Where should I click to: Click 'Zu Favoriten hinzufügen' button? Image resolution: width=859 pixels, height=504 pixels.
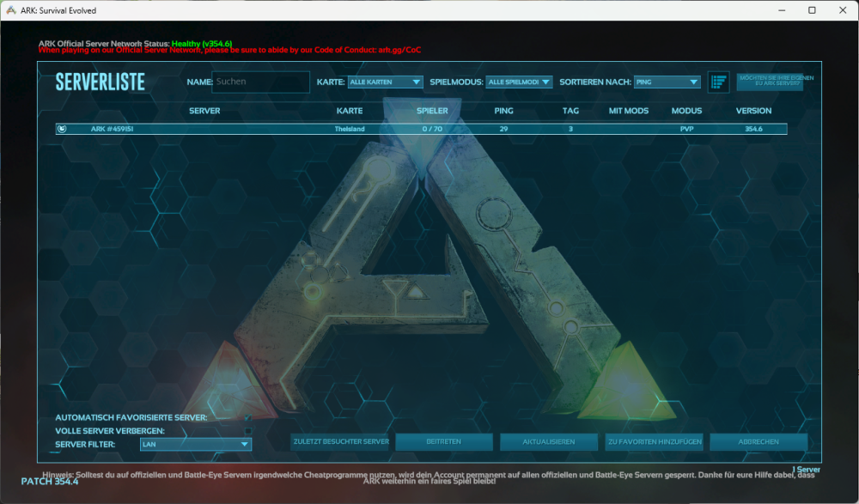[x=655, y=441]
